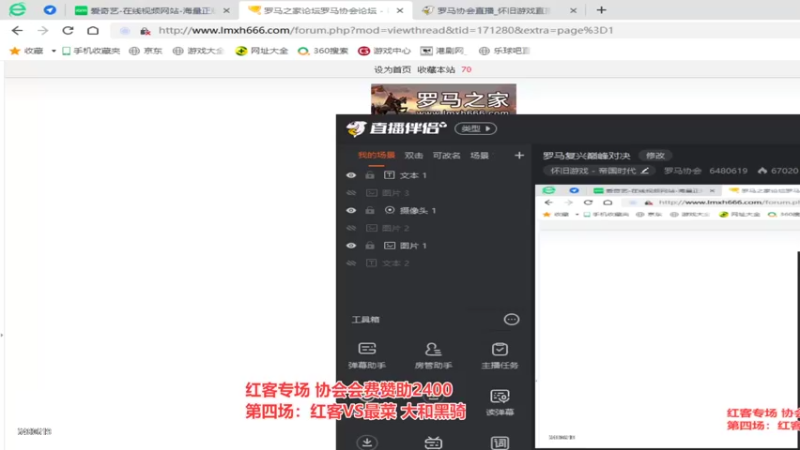Screen dimensions: 800x450
Task: Open the 读弹幕 tool
Action: 499,403
